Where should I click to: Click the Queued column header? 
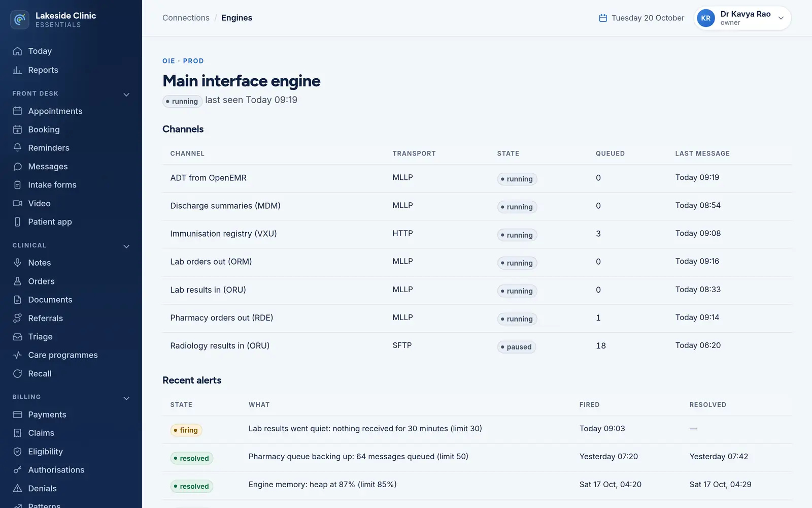point(610,153)
